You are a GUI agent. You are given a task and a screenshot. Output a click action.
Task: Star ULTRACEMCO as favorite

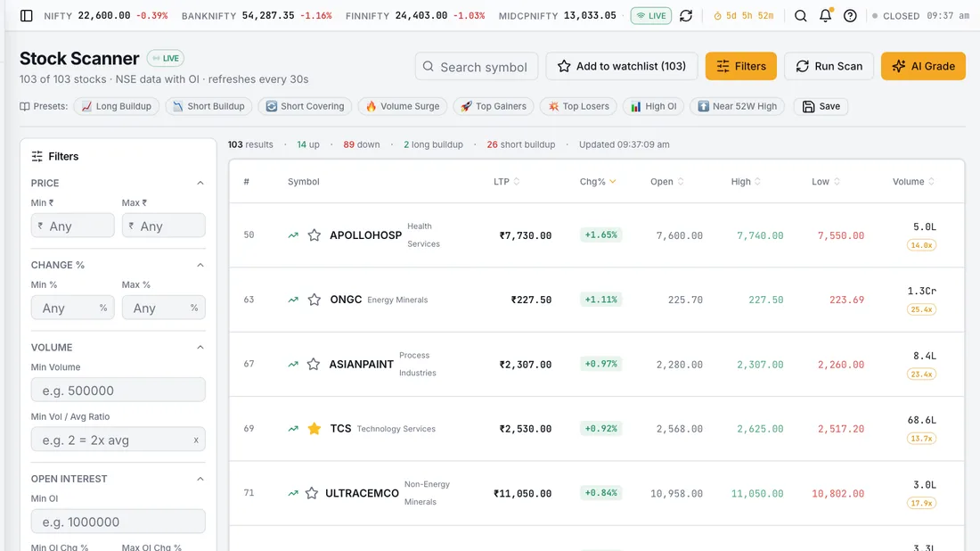[312, 493]
